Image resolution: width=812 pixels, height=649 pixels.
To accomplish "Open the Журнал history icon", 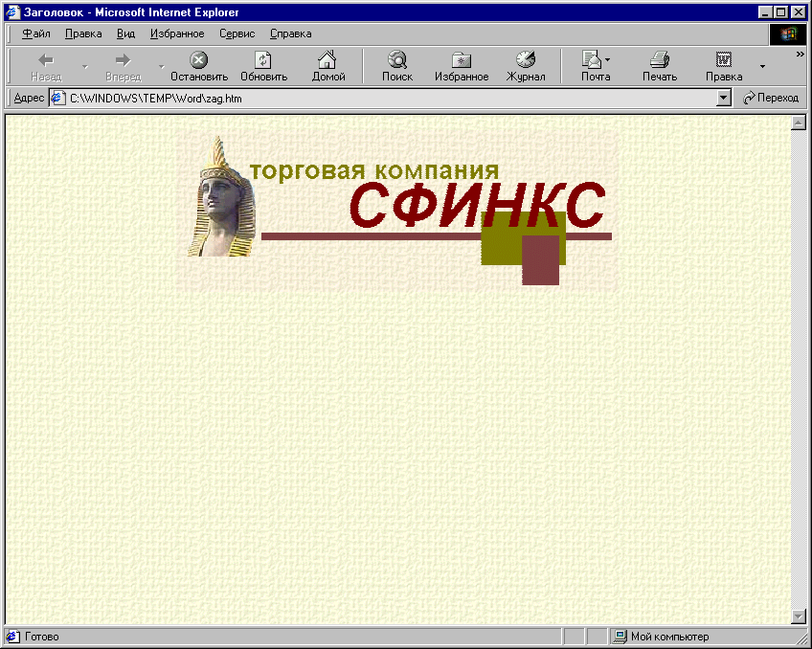I will 526,60.
